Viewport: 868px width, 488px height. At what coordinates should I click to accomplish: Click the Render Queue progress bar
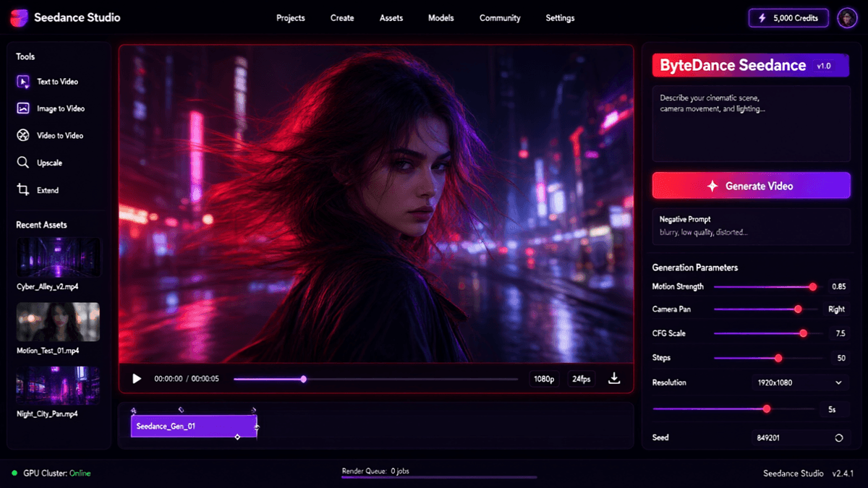[x=439, y=477]
